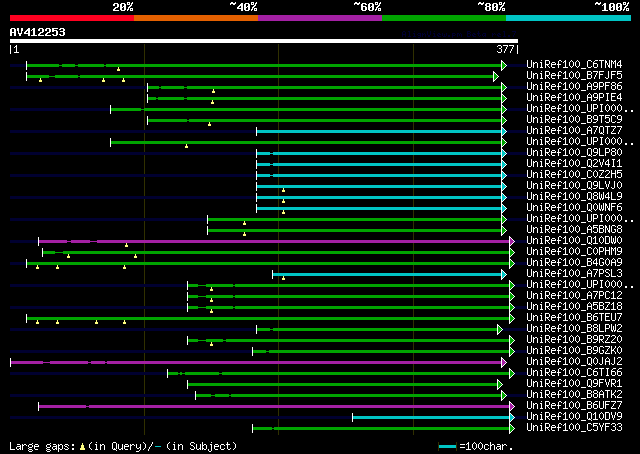The height and width of the screenshot is (454, 640).
Task: Click the purple alignment bar for Q0JAJ2
Action: click(256, 363)
